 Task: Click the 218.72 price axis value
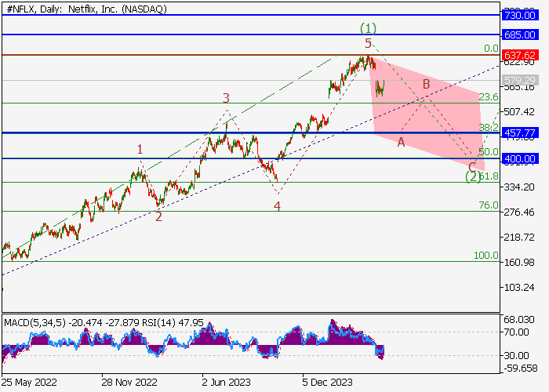pyautogui.click(x=519, y=238)
